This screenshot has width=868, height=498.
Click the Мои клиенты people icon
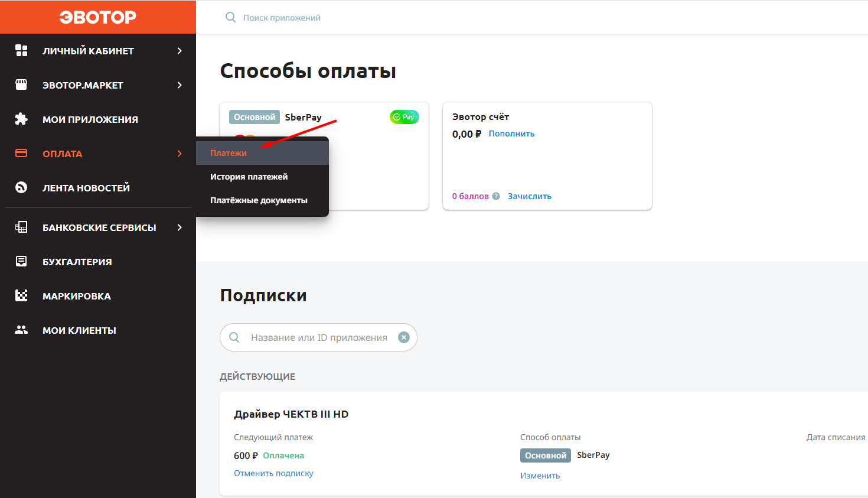click(x=21, y=330)
